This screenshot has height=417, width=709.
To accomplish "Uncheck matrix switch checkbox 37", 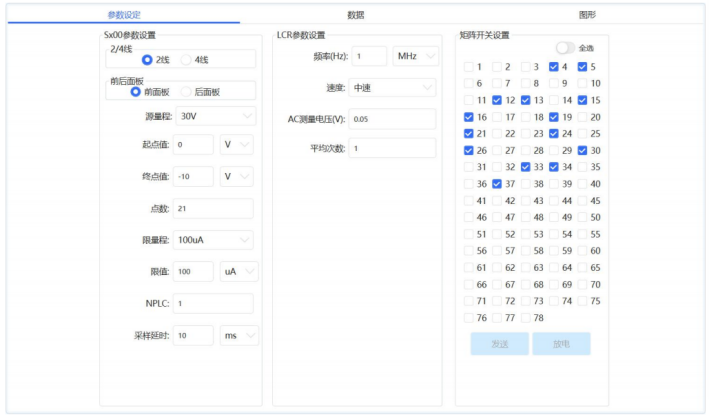I will point(497,184).
